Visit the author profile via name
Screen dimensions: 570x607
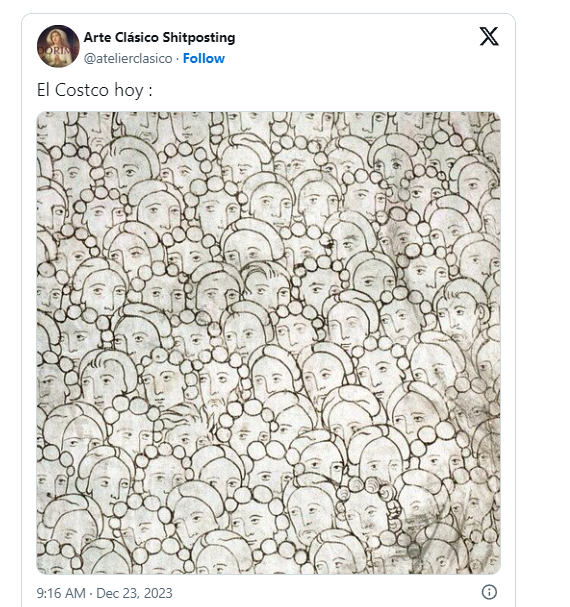point(159,38)
